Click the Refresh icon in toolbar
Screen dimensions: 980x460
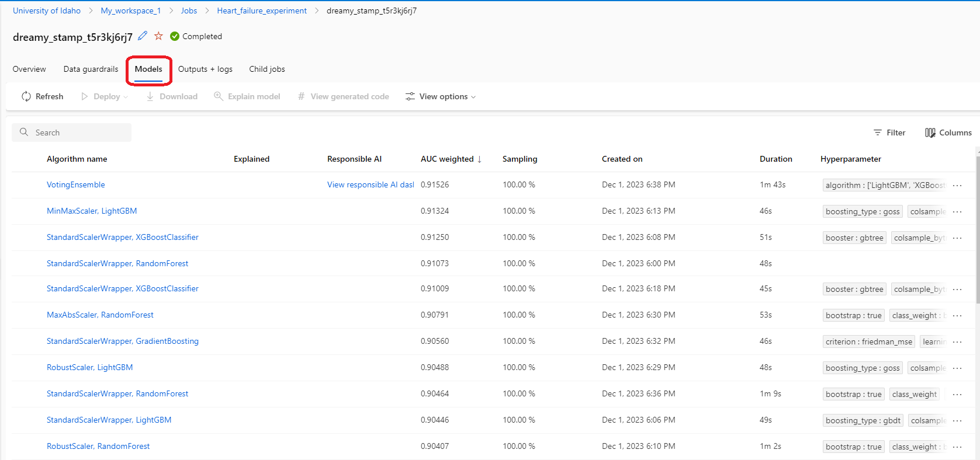click(x=26, y=96)
